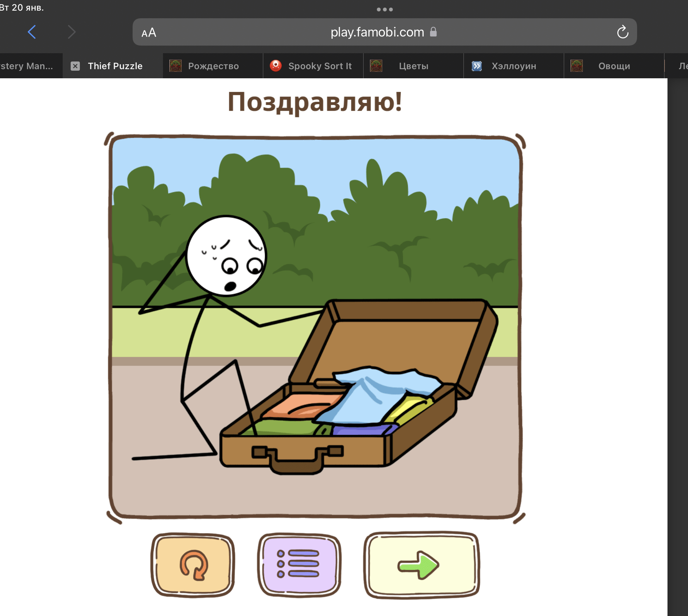Reload the page with refresh icon
The width and height of the screenshot is (688, 616).
tap(622, 32)
